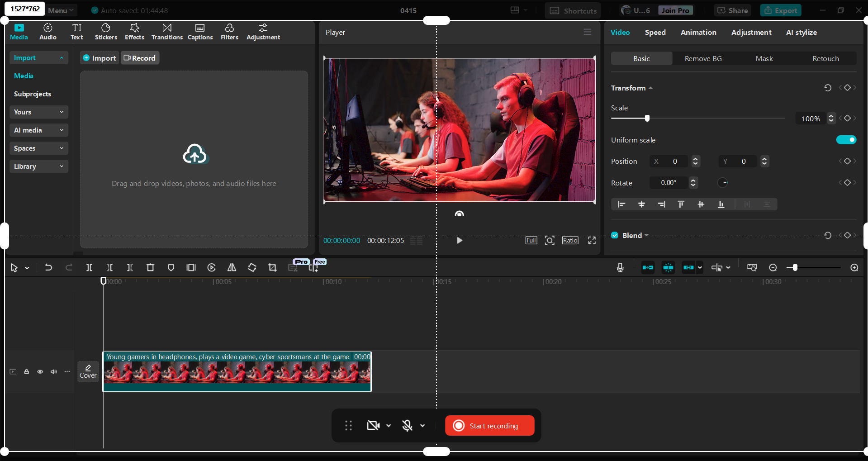
Task: Select the Split tool in the timeline toolbar
Action: (89, 267)
